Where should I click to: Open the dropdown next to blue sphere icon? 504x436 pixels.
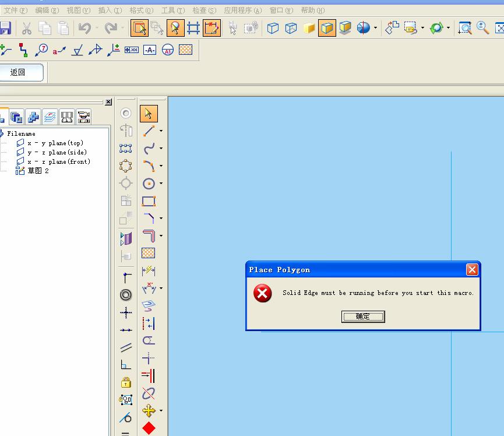[375, 28]
